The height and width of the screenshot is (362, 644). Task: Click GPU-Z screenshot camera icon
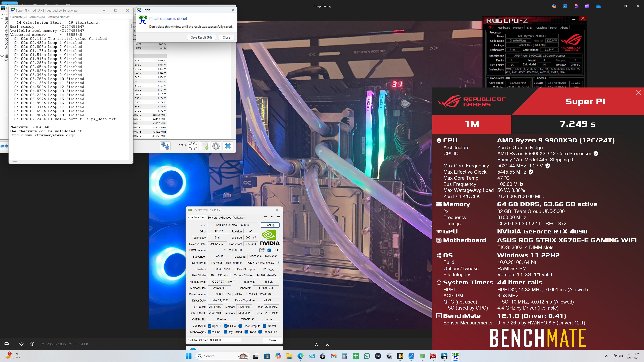tap(265, 217)
